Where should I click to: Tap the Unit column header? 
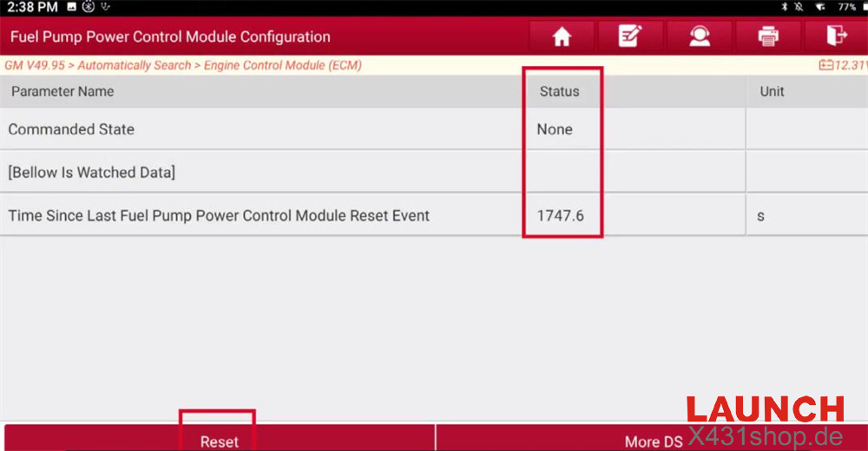[x=772, y=91]
